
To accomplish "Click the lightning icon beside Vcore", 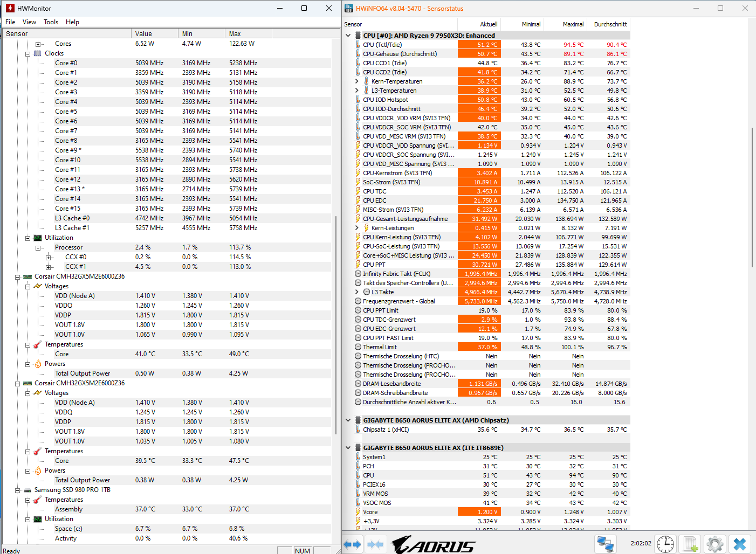I will (x=358, y=512).
